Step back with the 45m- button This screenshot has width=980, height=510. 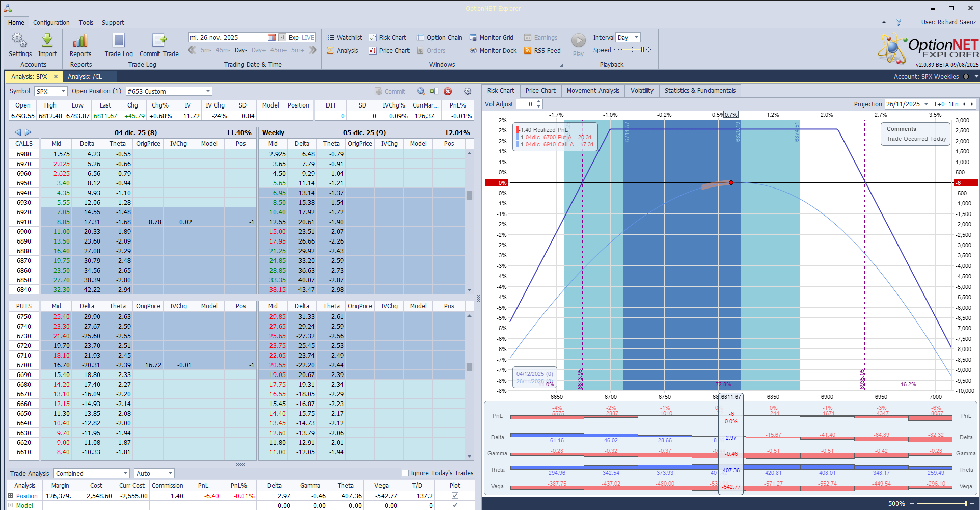[x=223, y=50]
